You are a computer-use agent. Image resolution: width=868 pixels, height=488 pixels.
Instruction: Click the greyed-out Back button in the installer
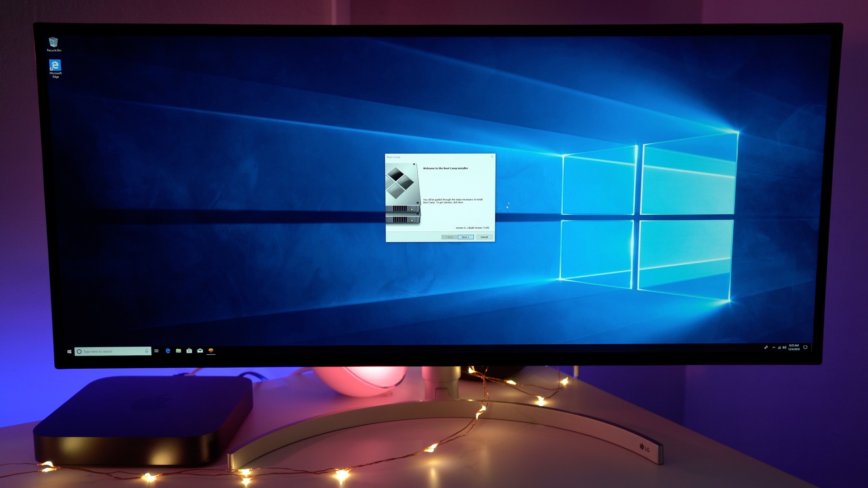tap(449, 237)
